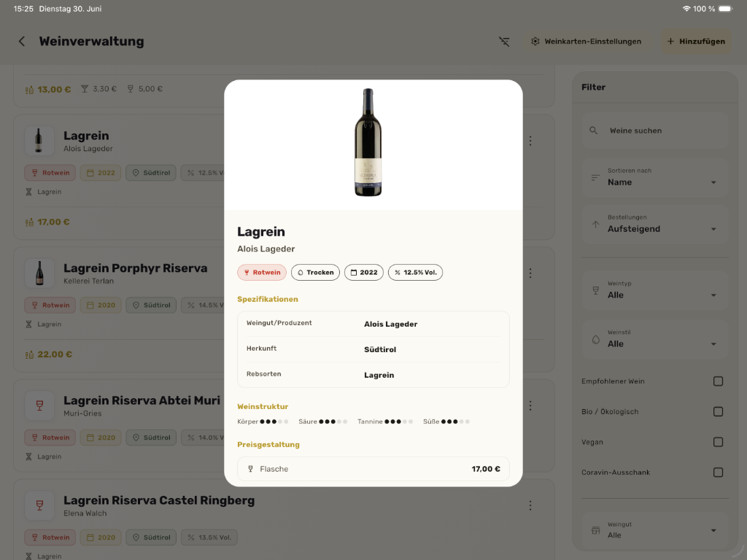Focus the Weine suchen search field
Screen dimensions: 747x560
(654, 131)
